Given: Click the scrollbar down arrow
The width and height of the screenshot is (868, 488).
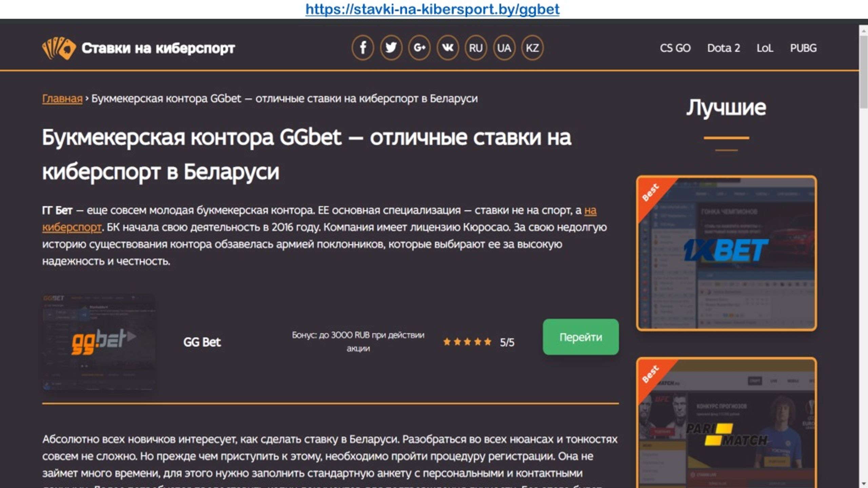Looking at the screenshot, I should (864, 484).
